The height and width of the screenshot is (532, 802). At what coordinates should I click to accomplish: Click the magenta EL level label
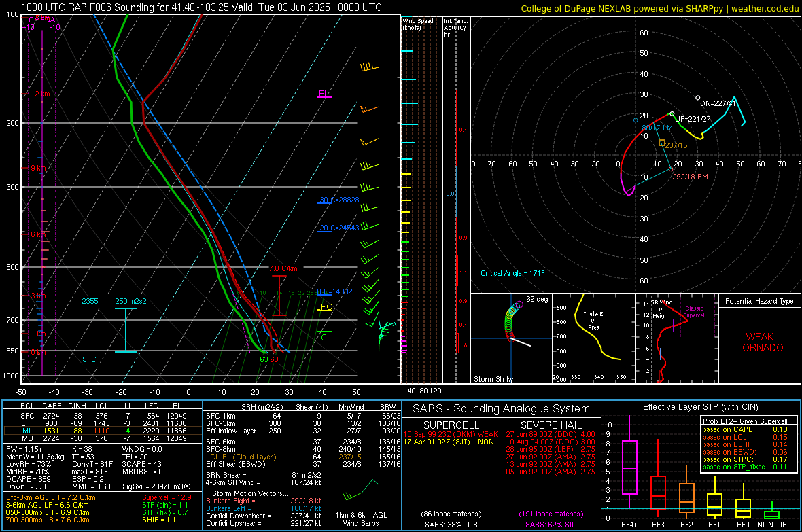[324, 94]
